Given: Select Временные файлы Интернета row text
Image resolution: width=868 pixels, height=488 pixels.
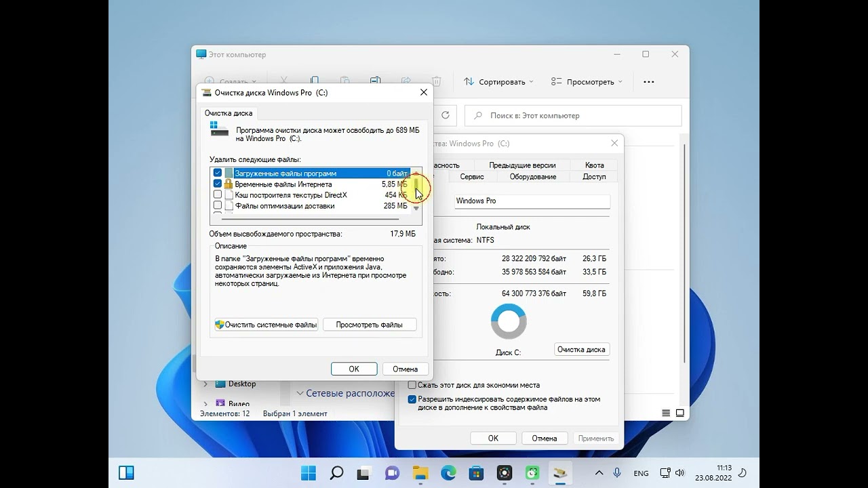Looking at the screenshot, I should pos(283,184).
